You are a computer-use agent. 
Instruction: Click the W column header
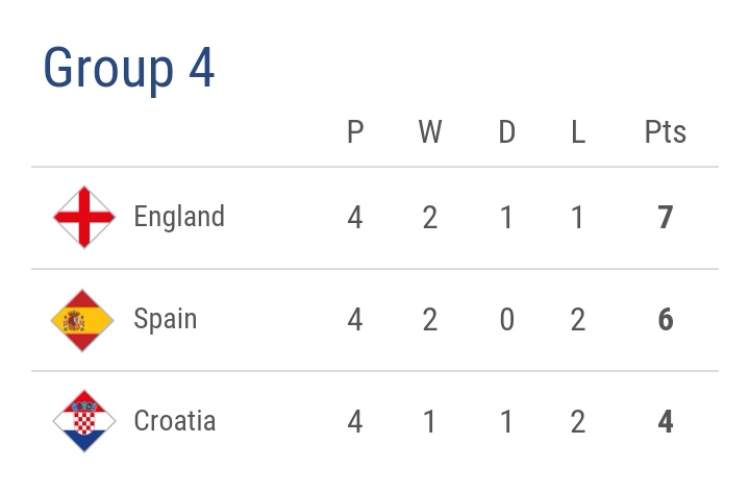430,133
